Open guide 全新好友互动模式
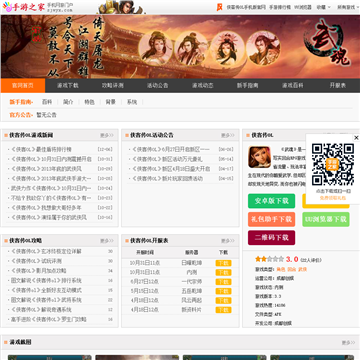The height and width of the screenshot is (360, 360). (46, 290)
